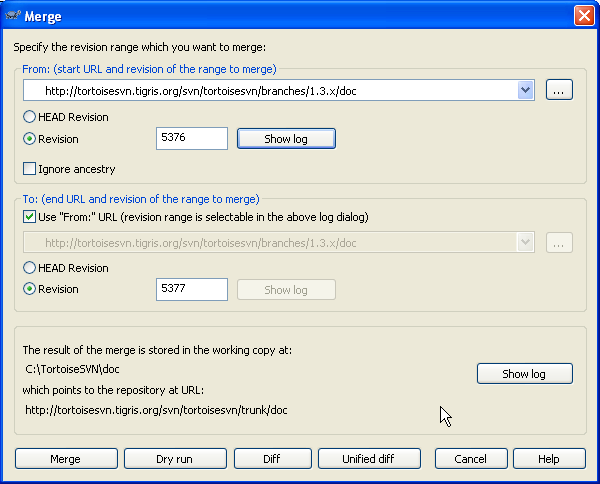The image size is (600, 484).
Task: Click the Diff button
Action: click(272, 459)
